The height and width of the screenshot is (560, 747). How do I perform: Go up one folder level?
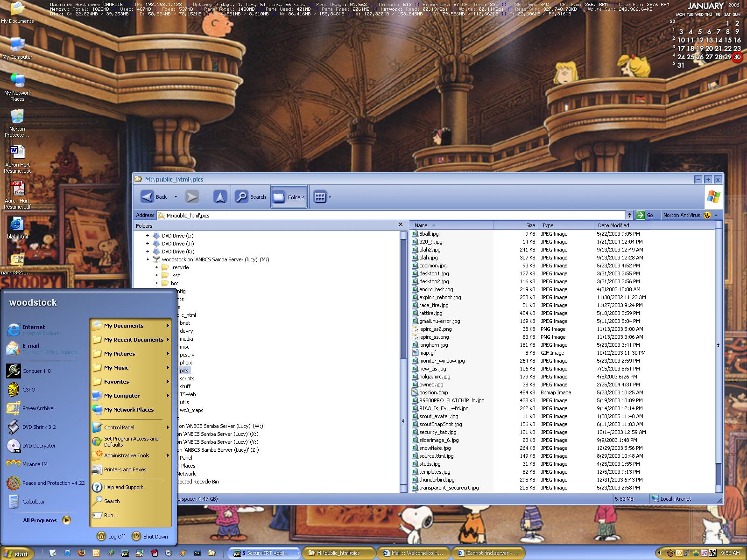tap(220, 197)
